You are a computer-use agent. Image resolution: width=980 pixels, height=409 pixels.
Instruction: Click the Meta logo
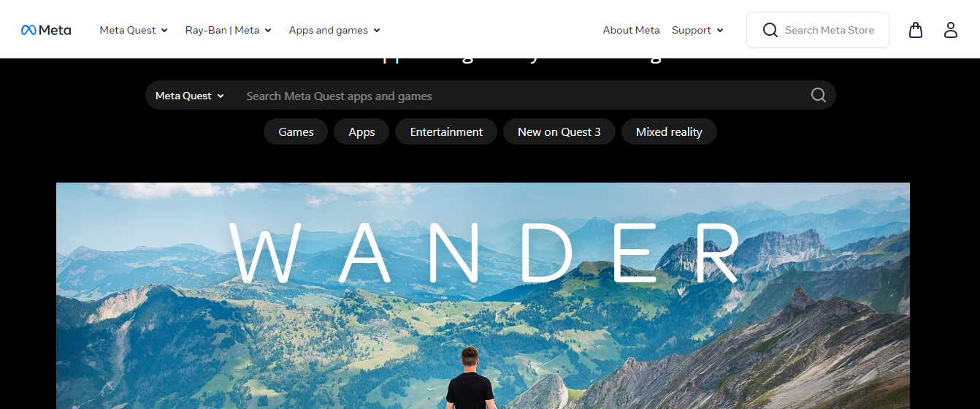point(46,30)
